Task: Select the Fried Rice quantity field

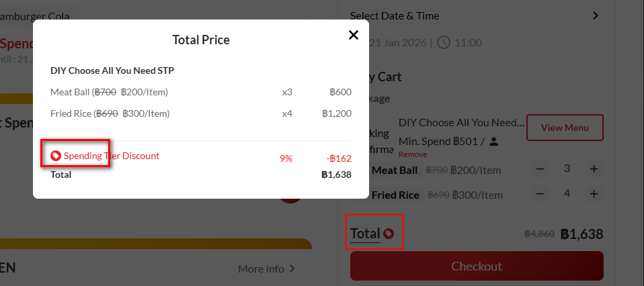Action: tap(567, 194)
